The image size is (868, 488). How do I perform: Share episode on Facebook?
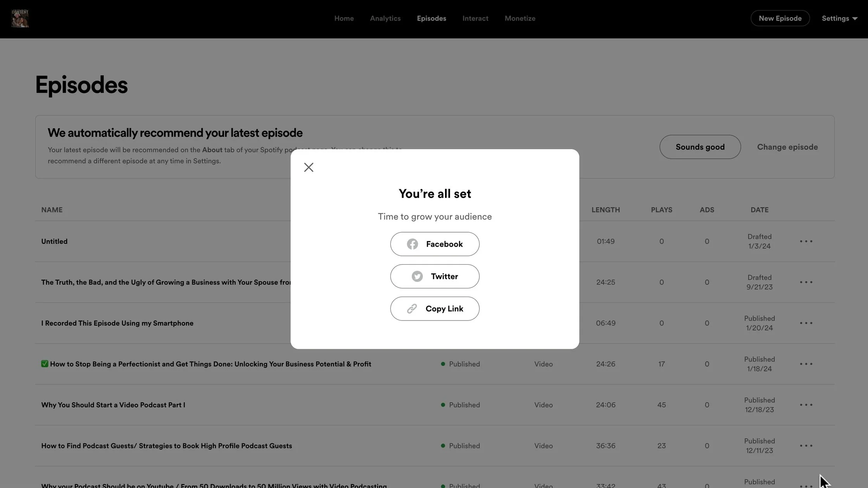point(435,244)
